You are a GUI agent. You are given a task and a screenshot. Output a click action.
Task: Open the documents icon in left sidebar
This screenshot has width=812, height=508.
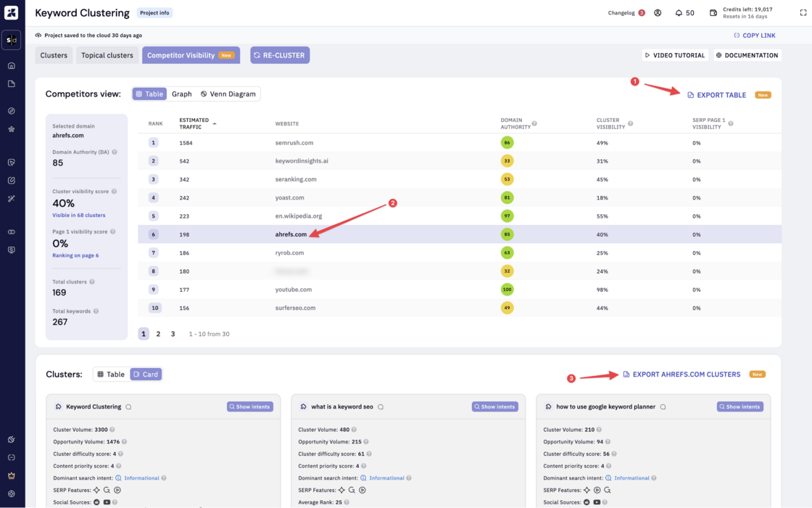coord(12,84)
